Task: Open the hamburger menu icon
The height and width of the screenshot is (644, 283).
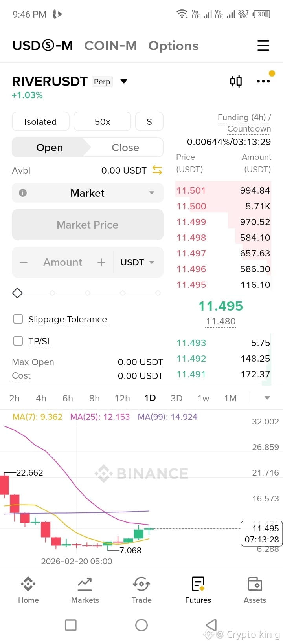Action: click(x=263, y=46)
